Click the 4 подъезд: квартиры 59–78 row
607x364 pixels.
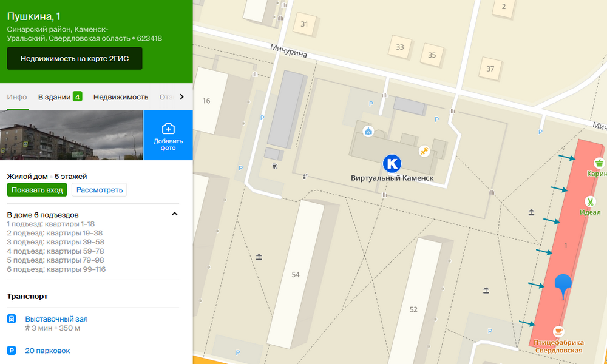pyautogui.click(x=55, y=251)
